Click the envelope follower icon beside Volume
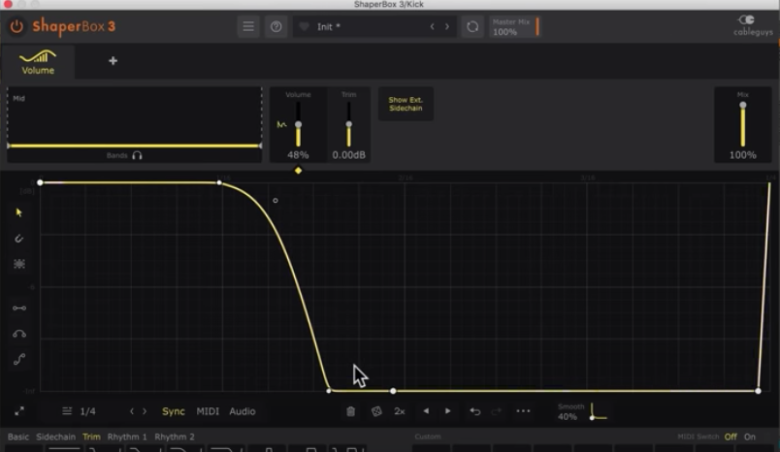The width and height of the screenshot is (780, 452). [x=282, y=124]
